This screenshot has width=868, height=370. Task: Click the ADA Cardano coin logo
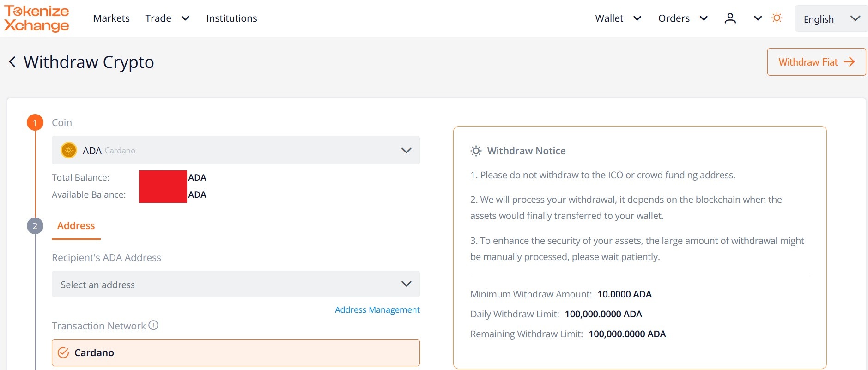tap(69, 150)
